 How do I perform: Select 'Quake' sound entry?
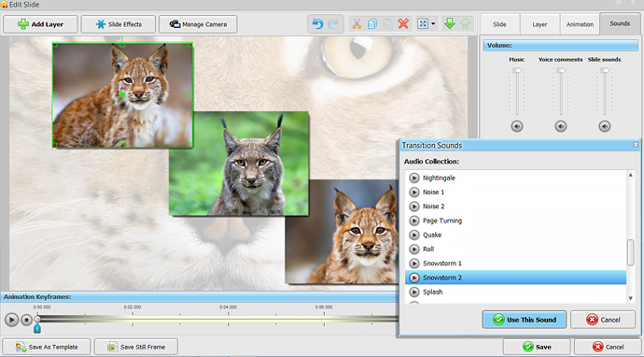[516, 235]
